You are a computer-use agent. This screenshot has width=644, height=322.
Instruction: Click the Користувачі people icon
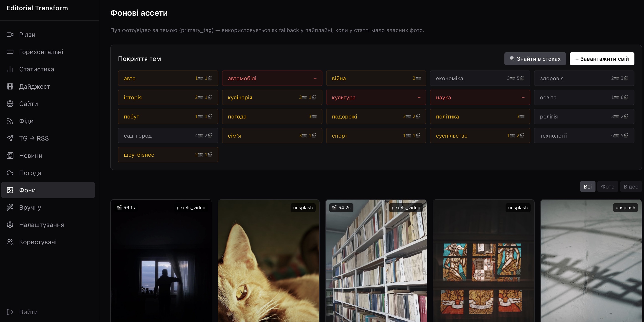tap(10, 242)
